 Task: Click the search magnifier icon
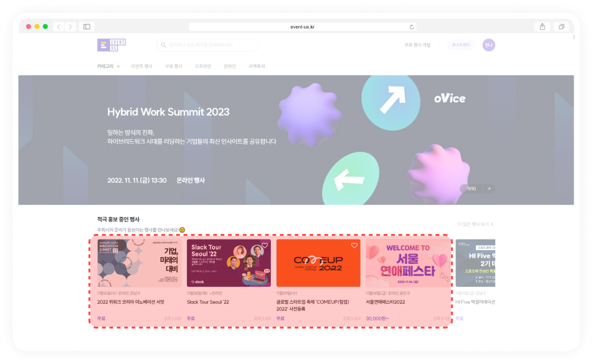[x=164, y=45]
